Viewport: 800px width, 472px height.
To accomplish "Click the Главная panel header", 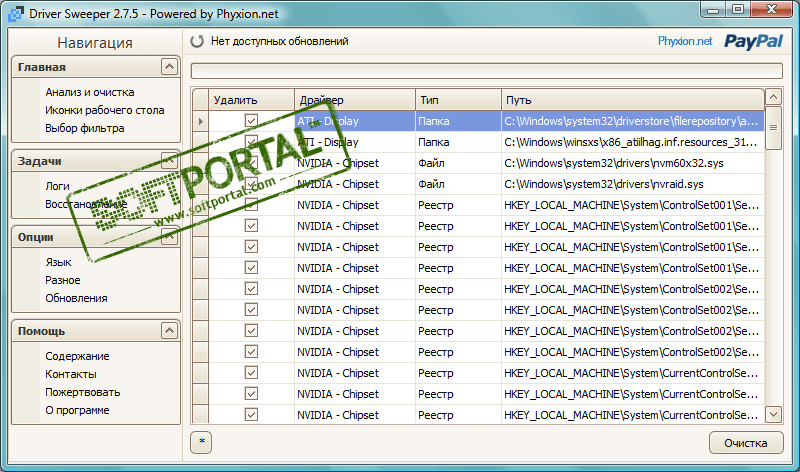I will (x=95, y=67).
